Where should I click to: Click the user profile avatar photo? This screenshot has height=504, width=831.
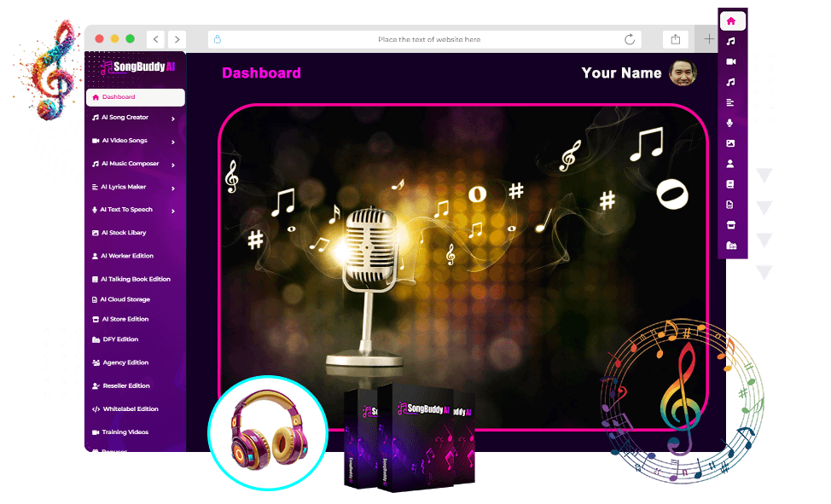coord(683,73)
